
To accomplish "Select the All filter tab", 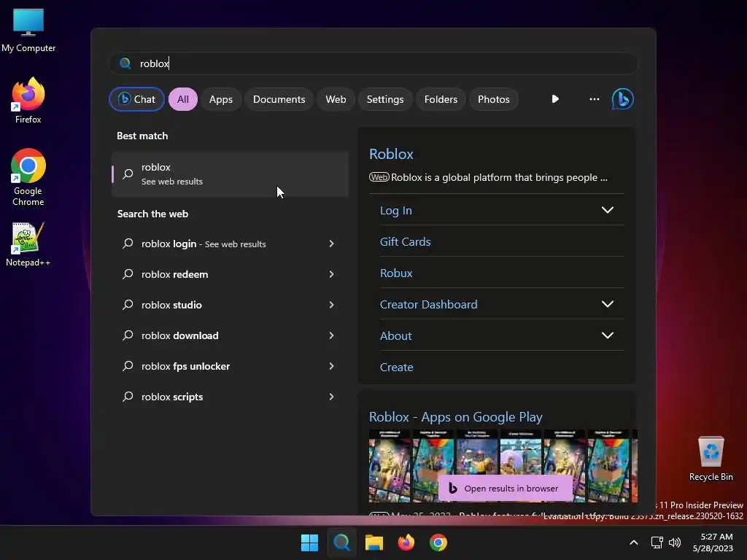I will coord(183,99).
